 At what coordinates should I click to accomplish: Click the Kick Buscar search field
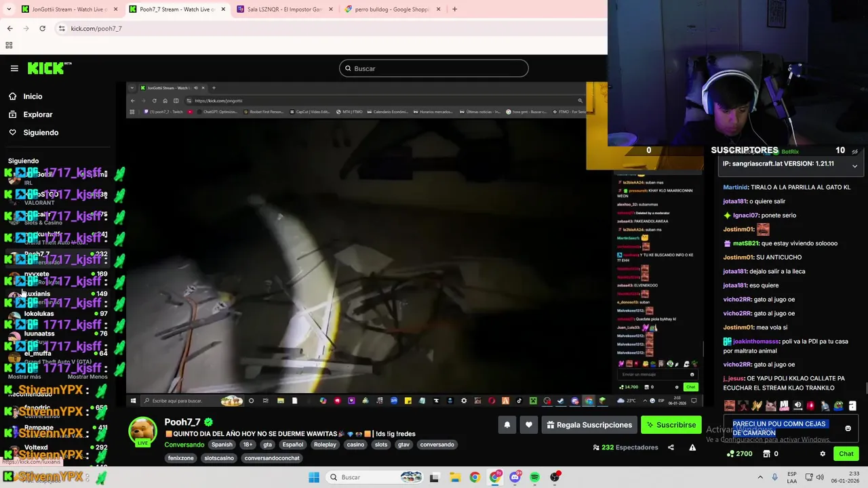(x=434, y=68)
